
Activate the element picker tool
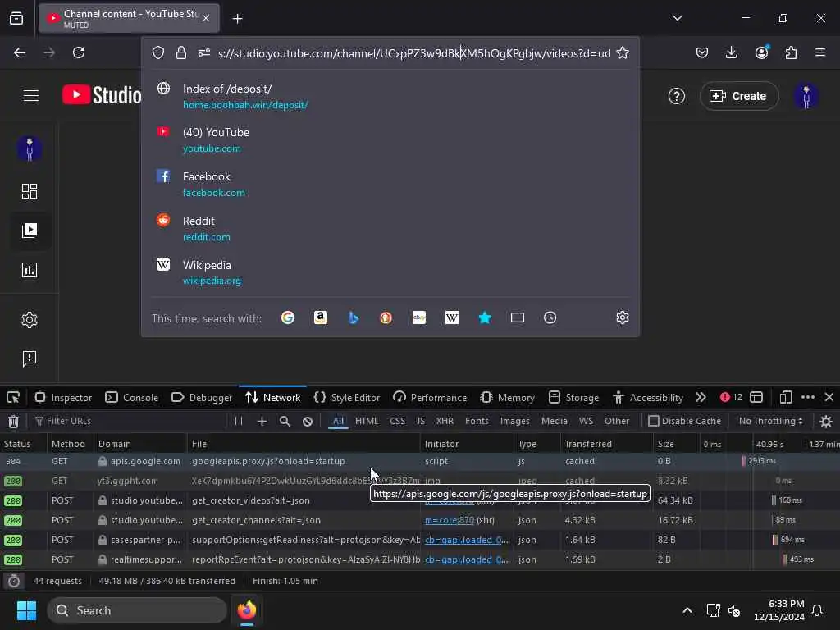coord(13,398)
